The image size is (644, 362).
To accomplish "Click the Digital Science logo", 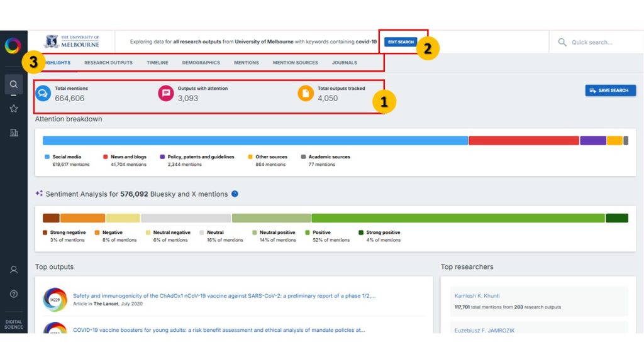I will point(14,324).
